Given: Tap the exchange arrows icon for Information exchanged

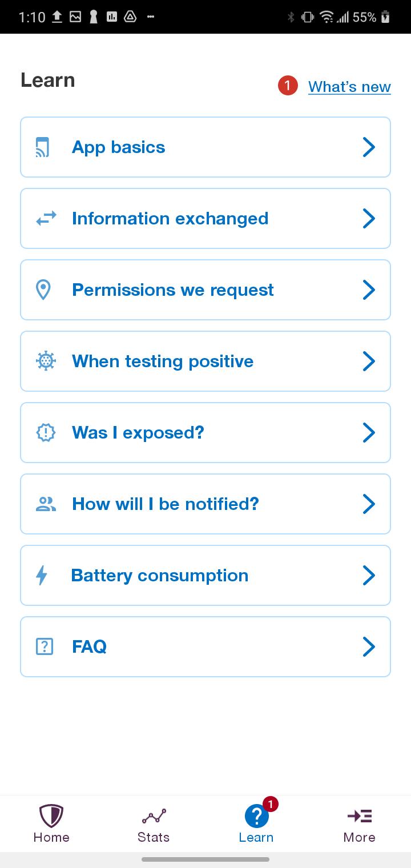Looking at the screenshot, I should coord(46,218).
